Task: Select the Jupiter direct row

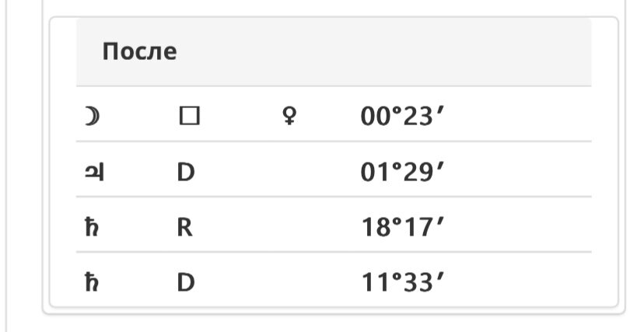Action: click(x=334, y=169)
